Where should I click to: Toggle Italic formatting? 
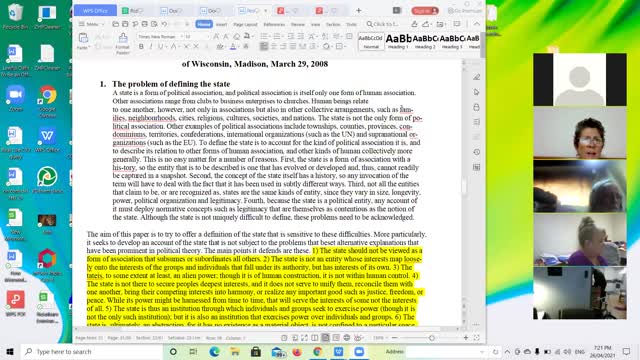click(x=151, y=47)
